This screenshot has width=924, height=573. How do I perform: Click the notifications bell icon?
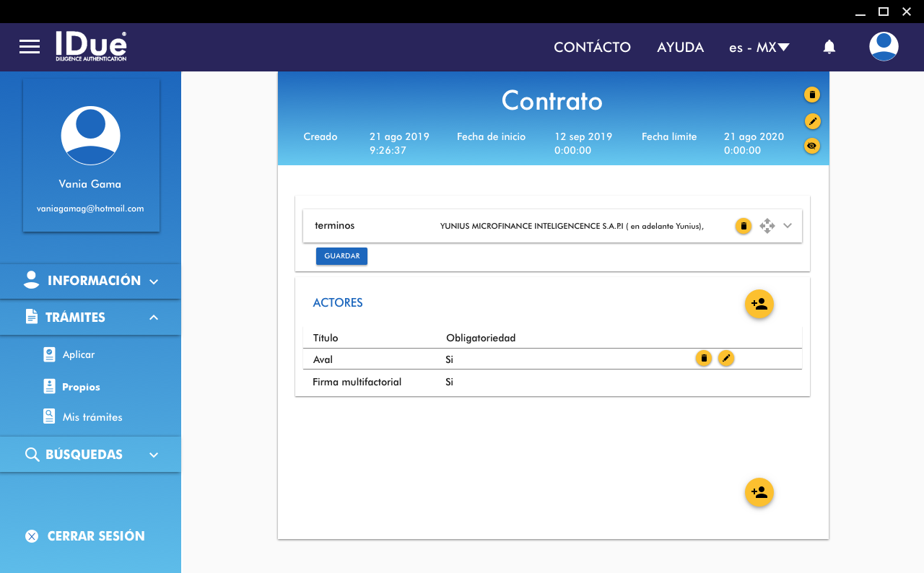click(829, 47)
